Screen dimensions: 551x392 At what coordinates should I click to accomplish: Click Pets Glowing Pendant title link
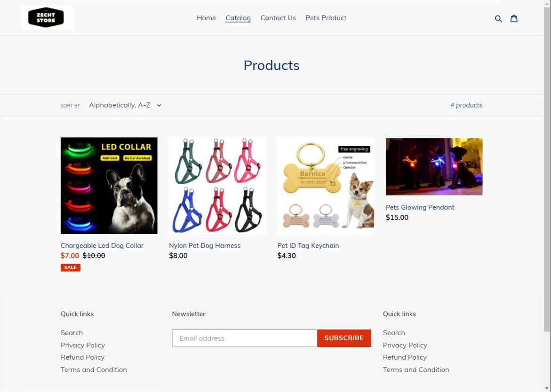[420, 207]
